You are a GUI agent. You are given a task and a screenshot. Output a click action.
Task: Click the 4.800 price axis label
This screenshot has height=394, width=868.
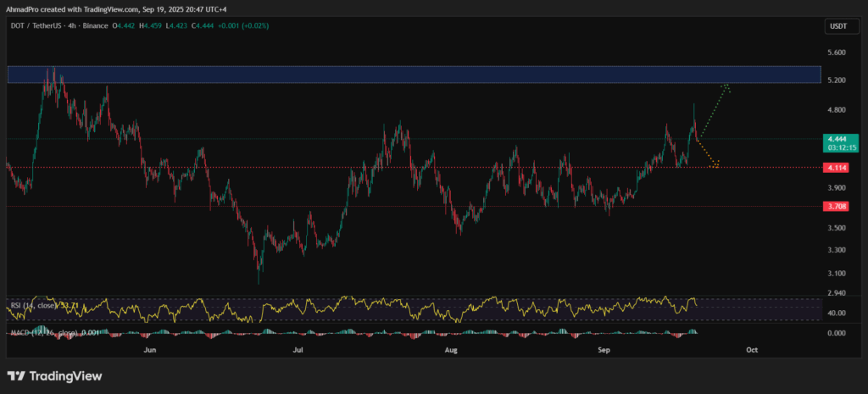click(837, 110)
